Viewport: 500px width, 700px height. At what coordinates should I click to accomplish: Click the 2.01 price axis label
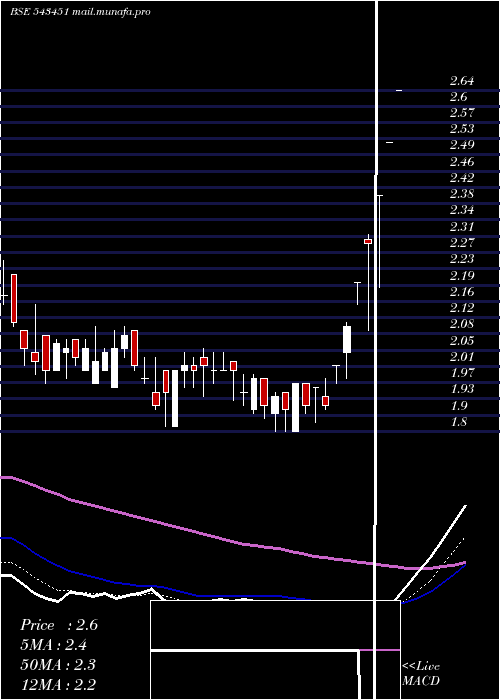coord(462,356)
